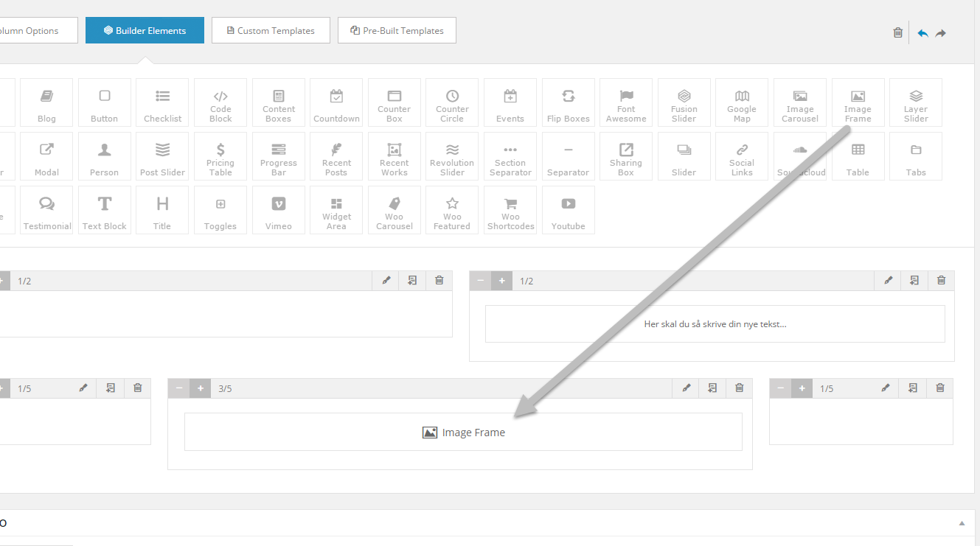Screen dimensions: 980x546
Task: Switch to Custom Templates tab
Action: coord(271,31)
